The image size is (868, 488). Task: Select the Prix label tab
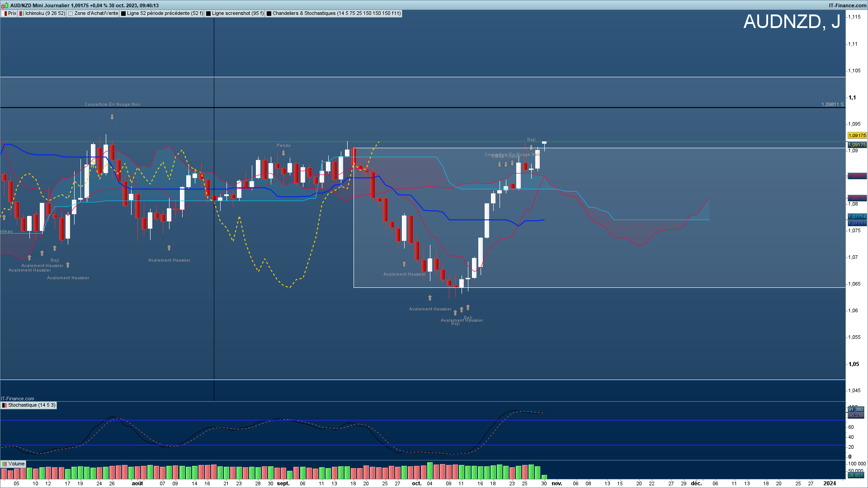coord(12,14)
